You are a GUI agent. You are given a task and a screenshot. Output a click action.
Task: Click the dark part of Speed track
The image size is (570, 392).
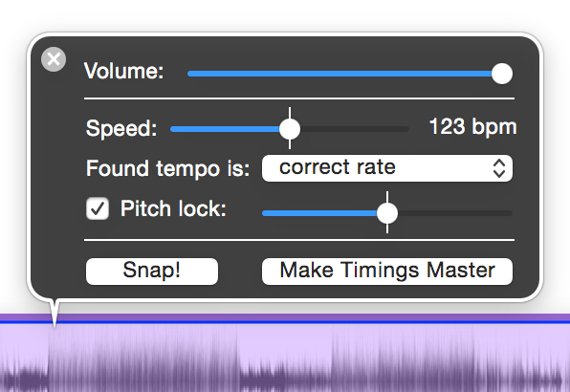355,129
